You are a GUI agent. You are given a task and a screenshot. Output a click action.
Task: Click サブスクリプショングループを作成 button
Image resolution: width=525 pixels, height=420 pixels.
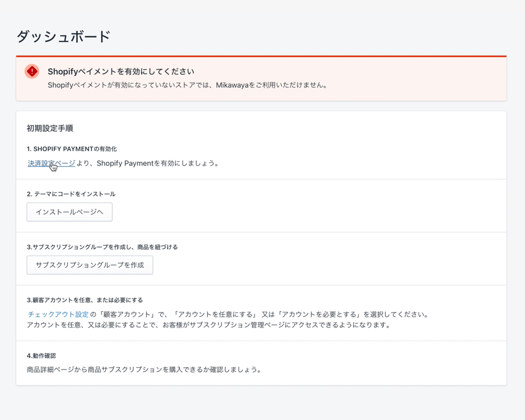90,265
